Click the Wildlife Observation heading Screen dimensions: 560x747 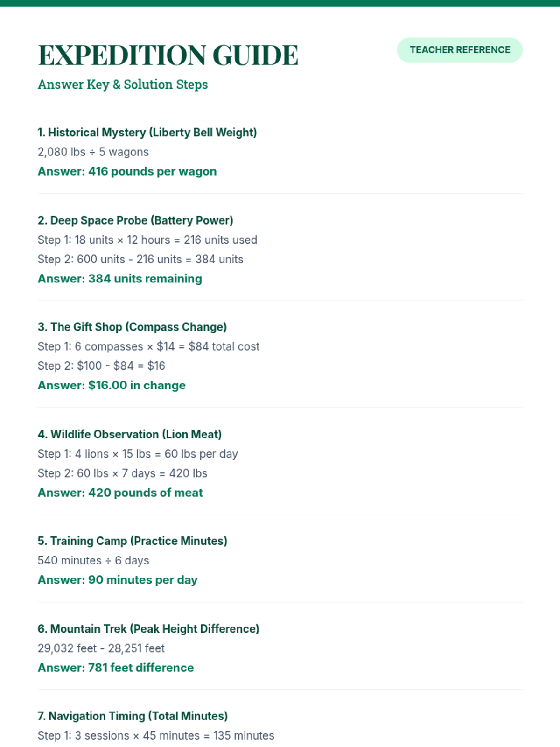[x=129, y=434]
